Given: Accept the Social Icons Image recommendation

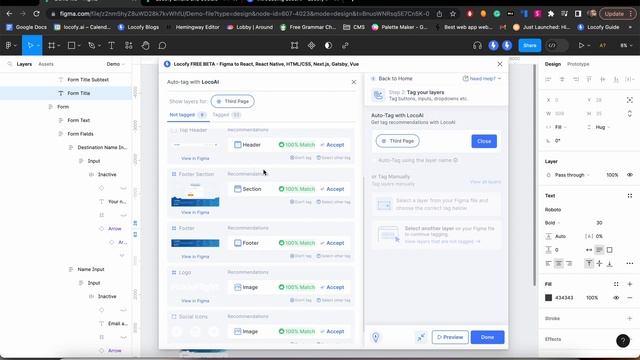Looking at the screenshot, I should point(332,331).
